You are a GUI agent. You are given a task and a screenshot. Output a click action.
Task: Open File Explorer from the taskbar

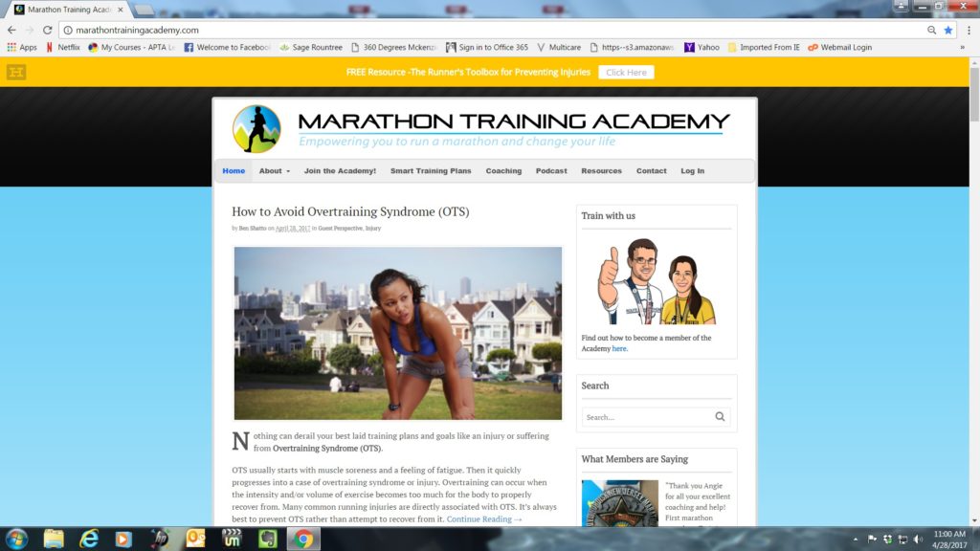(x=54, y=539)
